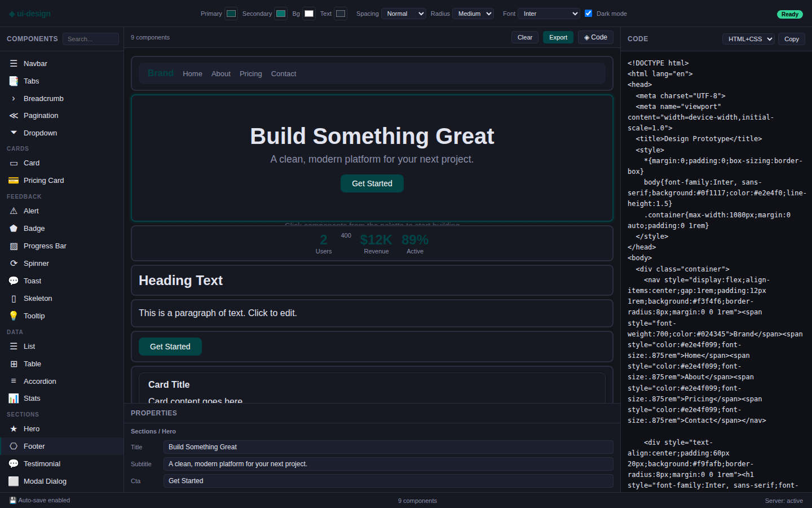
Task: Clear the canvas with the Clear button
Action: [x=525, y=37]
